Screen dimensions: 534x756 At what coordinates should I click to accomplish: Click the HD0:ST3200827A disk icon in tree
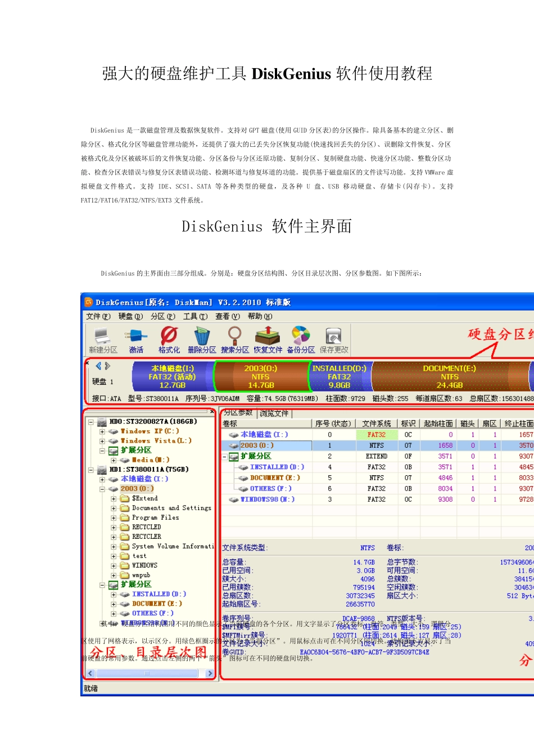(x=102, y=421)
